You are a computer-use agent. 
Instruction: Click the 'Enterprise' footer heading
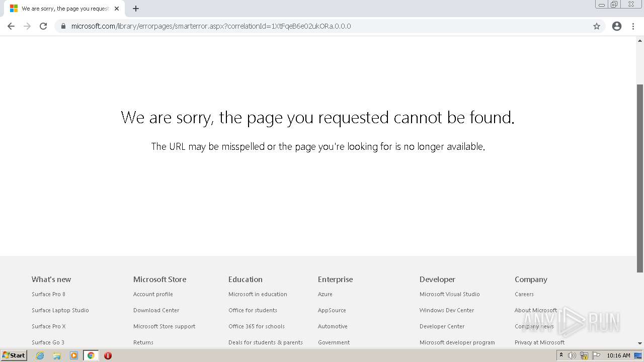tap(335, 279)
